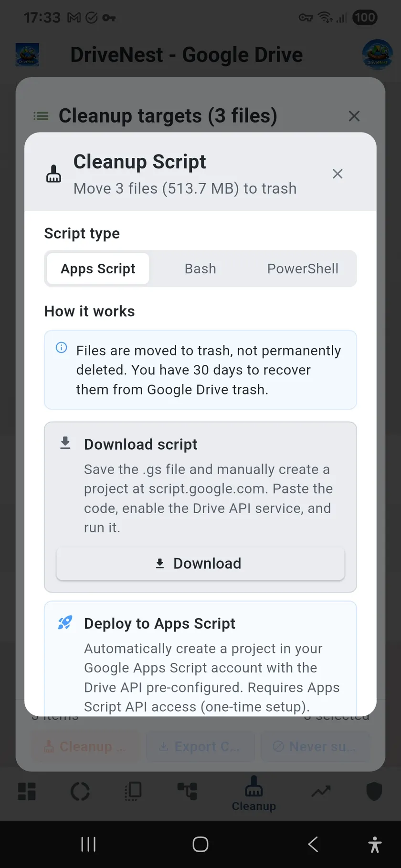401x868 pixels.
Task: Select the Apps Script script type
Action: click(98, 269)
